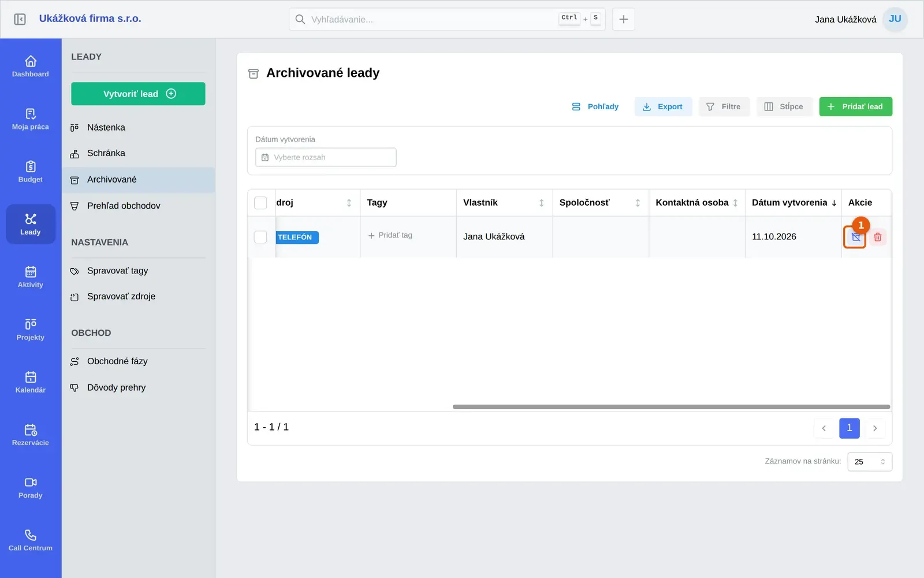Open Porady video module
The image size is (924, 578).
31,487
